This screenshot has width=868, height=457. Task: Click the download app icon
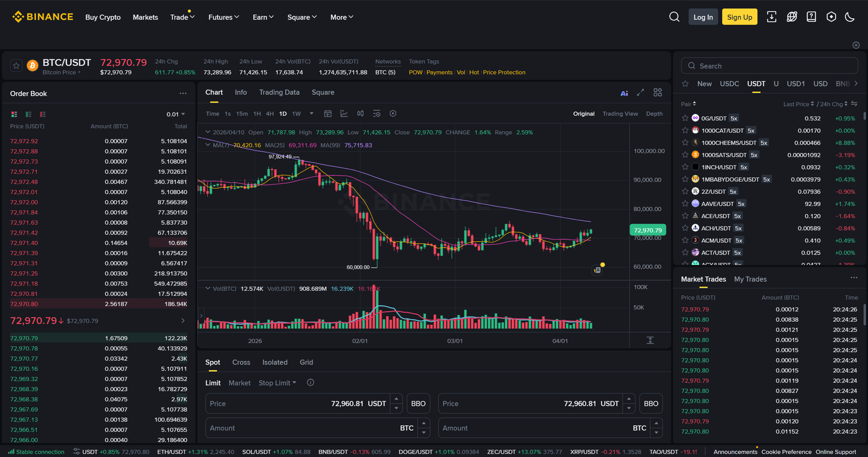[771, 17]
